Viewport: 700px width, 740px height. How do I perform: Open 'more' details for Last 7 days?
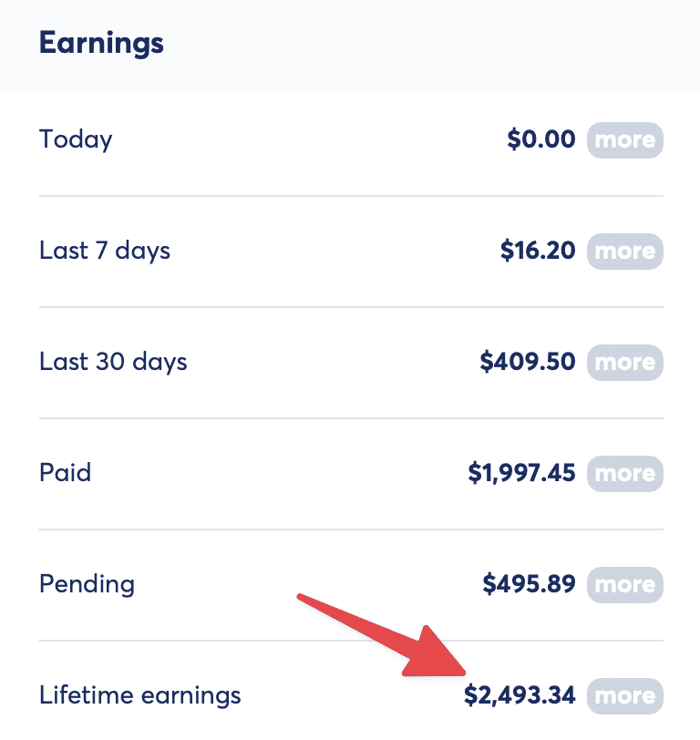[x=624, y=252]
